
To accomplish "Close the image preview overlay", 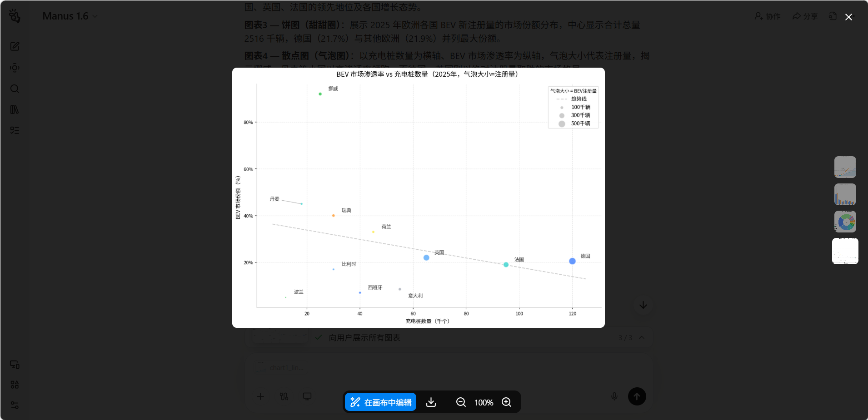I will tap(848, 17).
